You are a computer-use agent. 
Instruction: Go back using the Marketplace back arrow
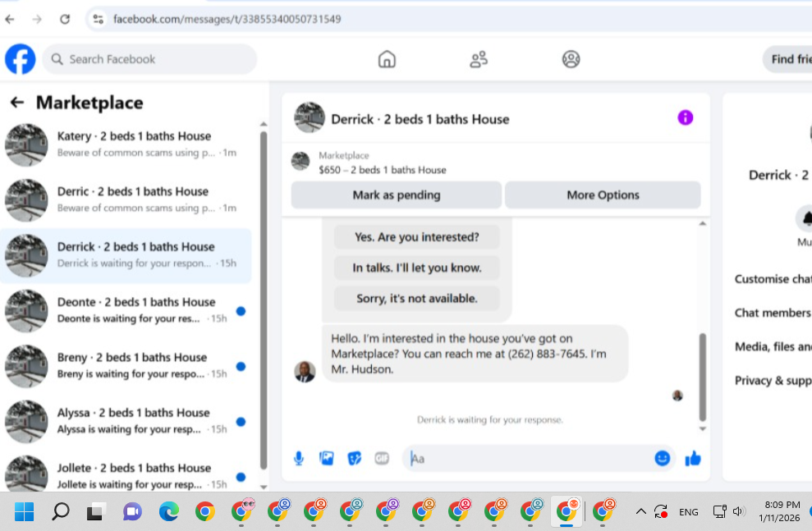[x=17, y=103]
